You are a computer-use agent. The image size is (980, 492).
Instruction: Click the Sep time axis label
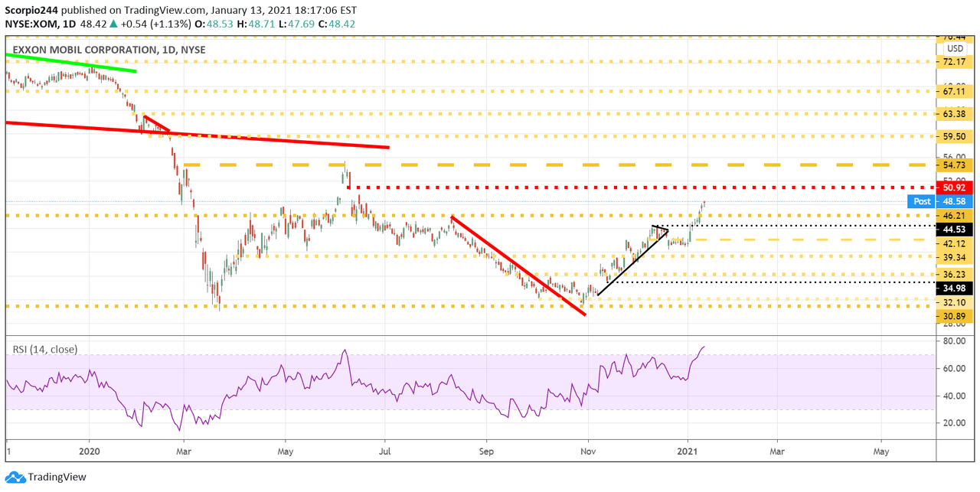485,451
